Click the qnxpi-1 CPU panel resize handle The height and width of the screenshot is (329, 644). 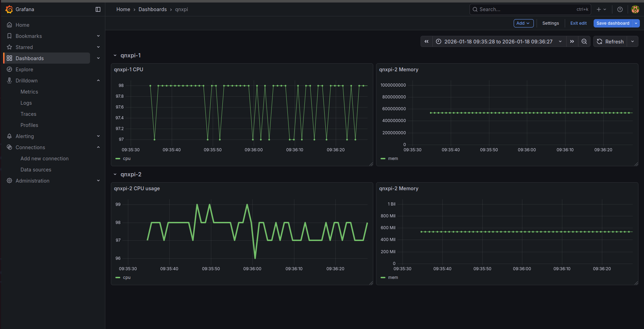coord(371,164)
